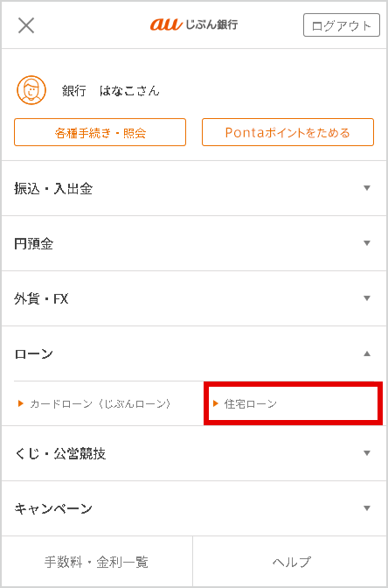Image resolution: width=388 pixels, height=588 pixels.
Task: Select Pontaポイントをためる button
Action: (x=288, y=132)
